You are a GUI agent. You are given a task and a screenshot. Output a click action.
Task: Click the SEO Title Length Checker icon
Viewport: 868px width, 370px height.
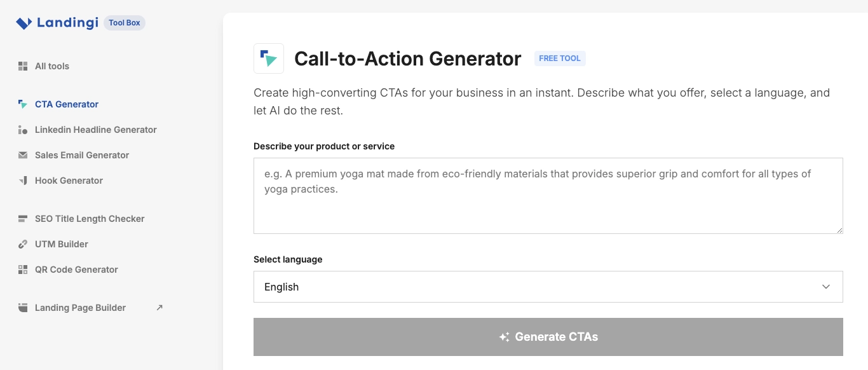tap(23, 219)
